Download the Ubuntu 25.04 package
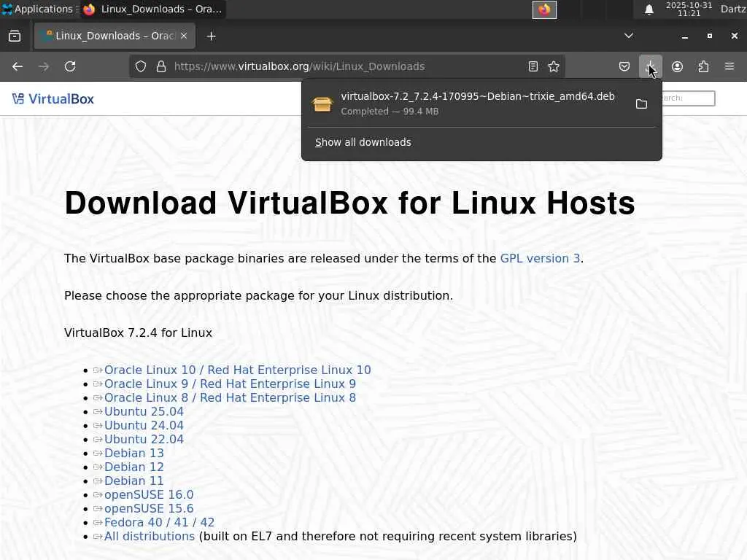The width and height of the screenshot is (747, 560). (x=144, y=411)
